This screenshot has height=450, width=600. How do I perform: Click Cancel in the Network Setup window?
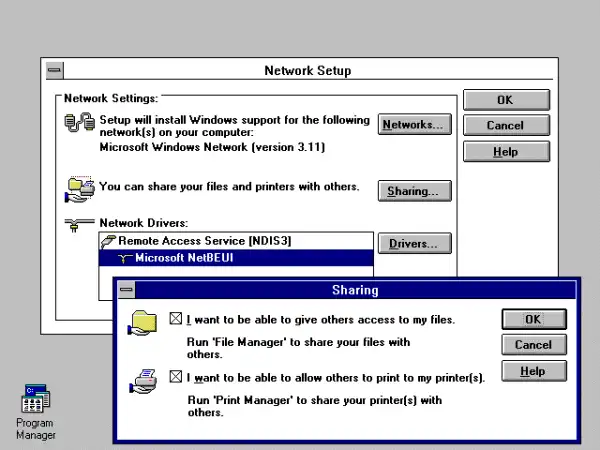(505, 126)
